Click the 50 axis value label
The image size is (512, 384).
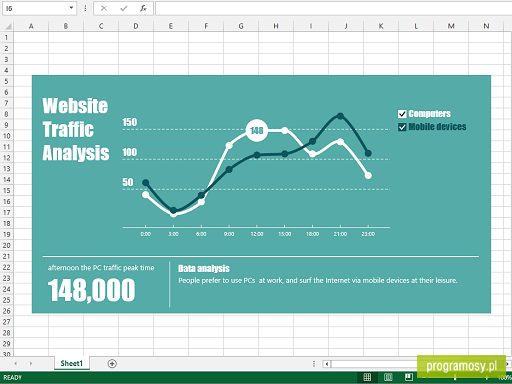tap(128, 182)
